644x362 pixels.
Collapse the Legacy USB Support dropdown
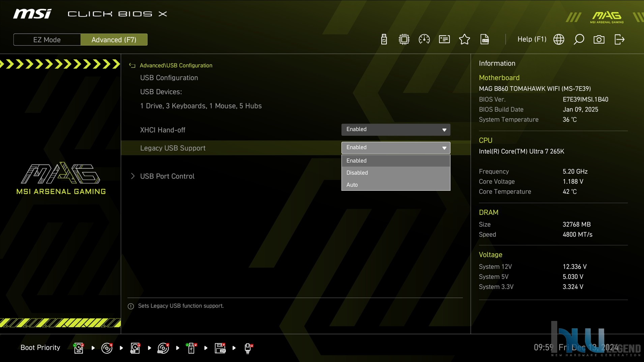point(396,148)
